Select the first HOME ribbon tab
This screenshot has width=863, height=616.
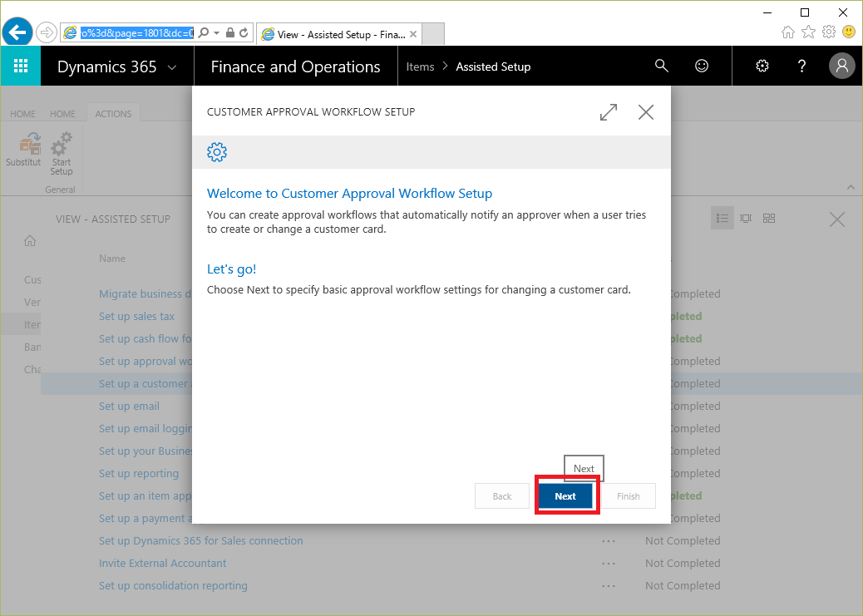click(x=22, y=114)
